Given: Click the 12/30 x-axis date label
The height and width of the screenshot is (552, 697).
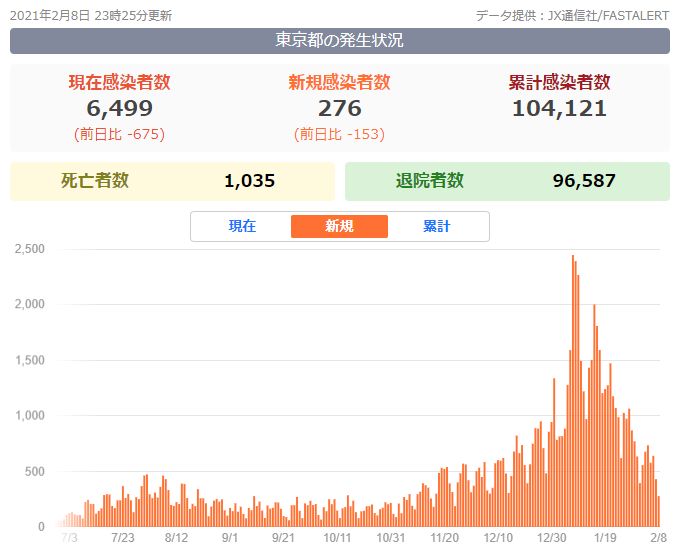Looking at the screenshot, I should pyautogui.click(x=552, y=538).
